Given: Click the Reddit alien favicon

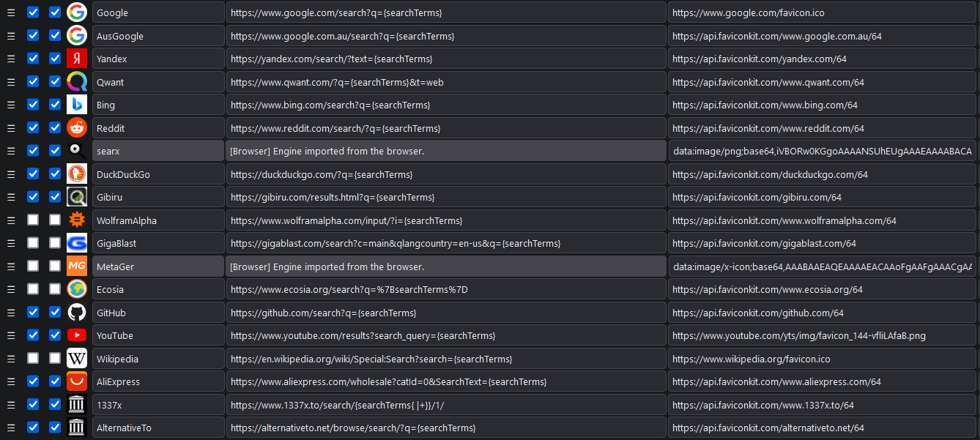Looking at the screenshot, I should coord(77,127).
